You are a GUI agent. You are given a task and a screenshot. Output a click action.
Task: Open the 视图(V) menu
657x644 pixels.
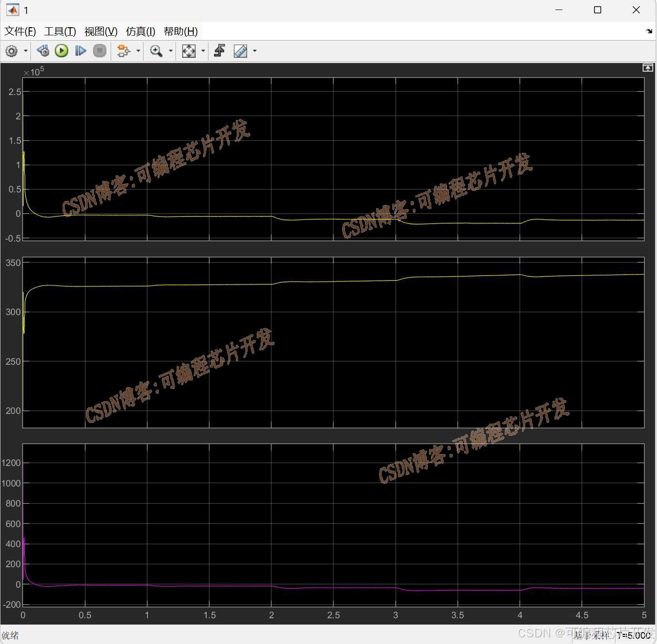[101, 32]
